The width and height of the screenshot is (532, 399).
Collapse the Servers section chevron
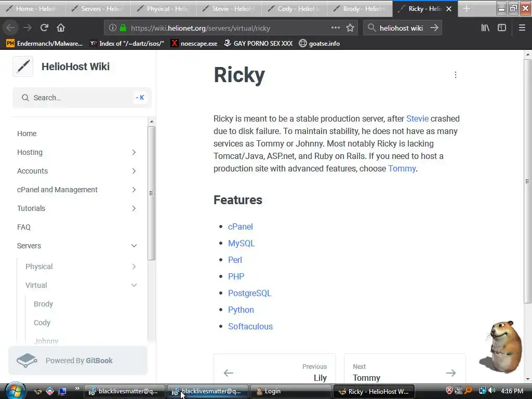pos(134,246)
